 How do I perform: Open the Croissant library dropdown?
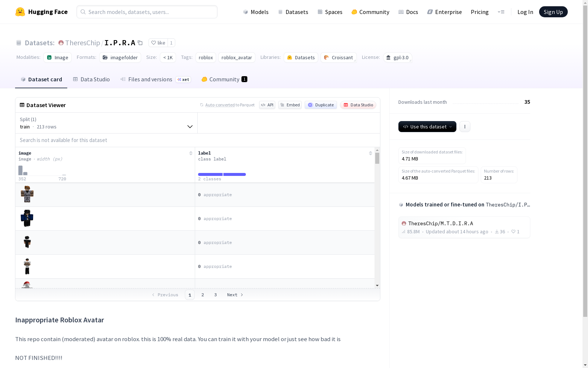pyautogui.click(x=338, y=57)
